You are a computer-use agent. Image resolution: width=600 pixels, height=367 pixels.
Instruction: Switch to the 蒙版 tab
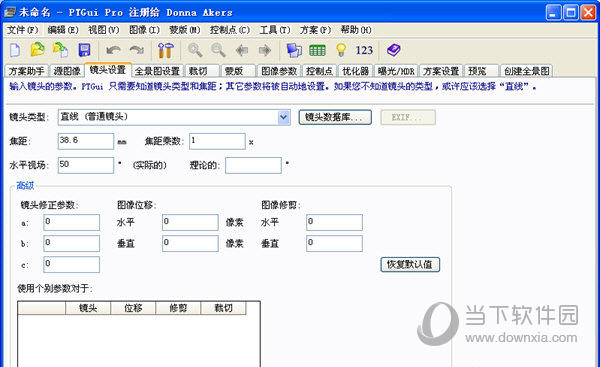tap(237, 71)
